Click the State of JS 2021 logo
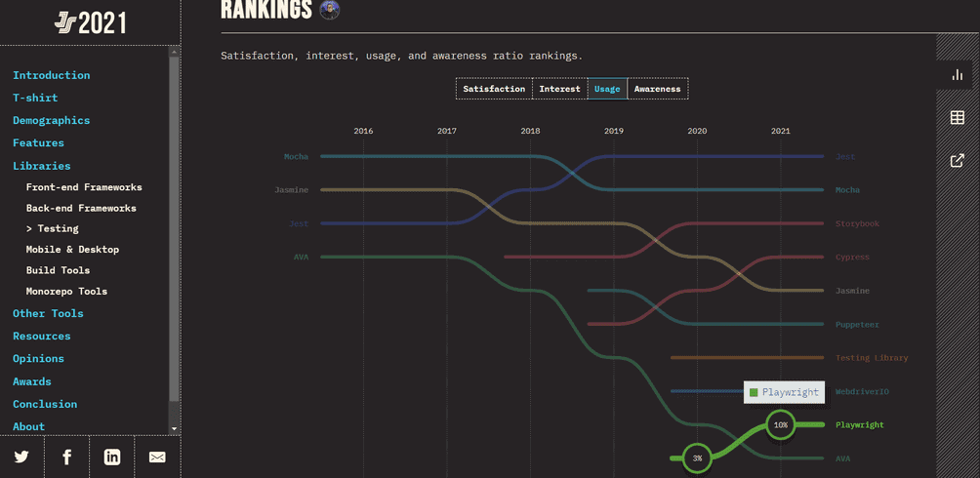The height and width of the screenshot is (478, 980). coord(90,21)
